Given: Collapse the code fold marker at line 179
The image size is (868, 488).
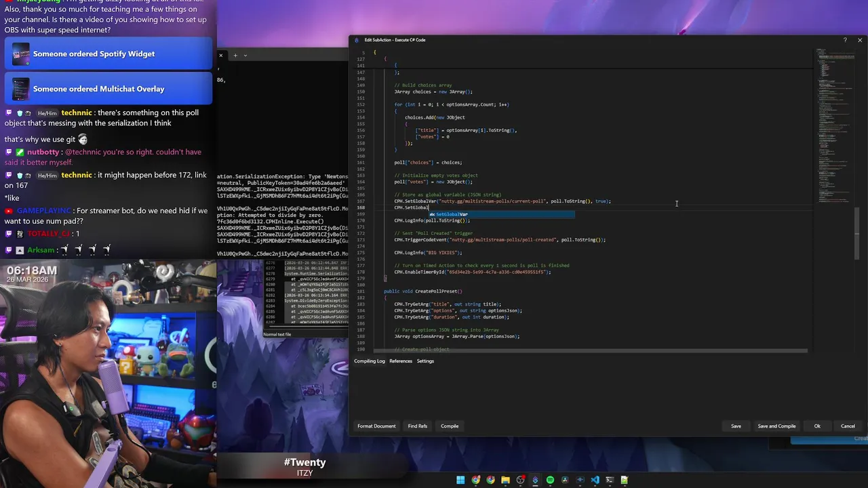Looking at the screenshot, I should pyautogui.click(x=385, y=279).
